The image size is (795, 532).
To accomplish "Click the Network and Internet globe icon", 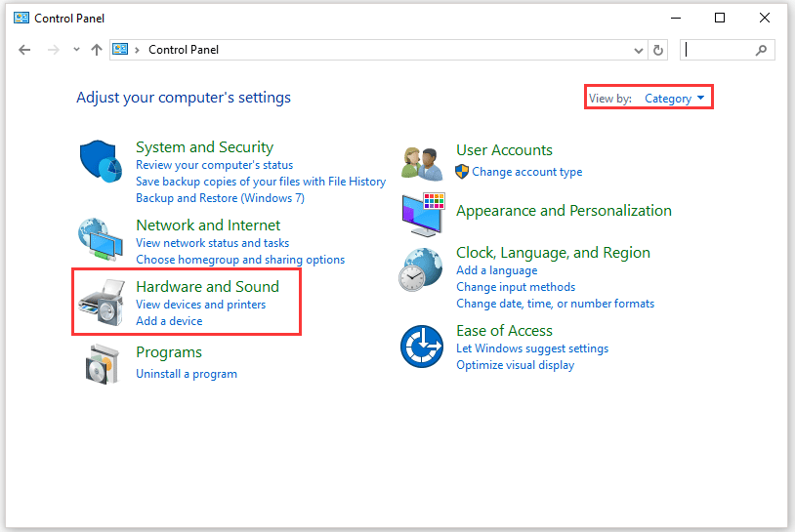I will point(101,237).
